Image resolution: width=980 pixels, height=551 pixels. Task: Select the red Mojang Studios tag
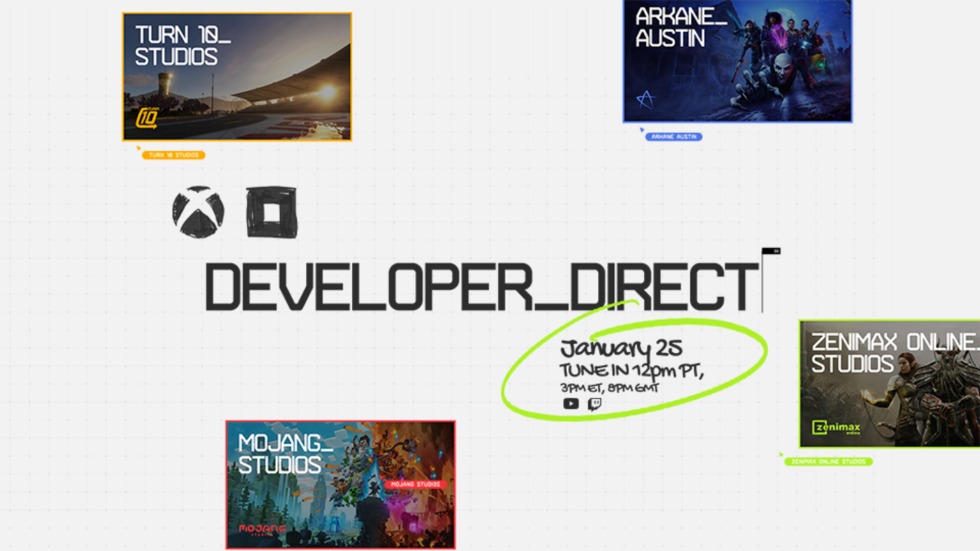(x=415, y=484)
